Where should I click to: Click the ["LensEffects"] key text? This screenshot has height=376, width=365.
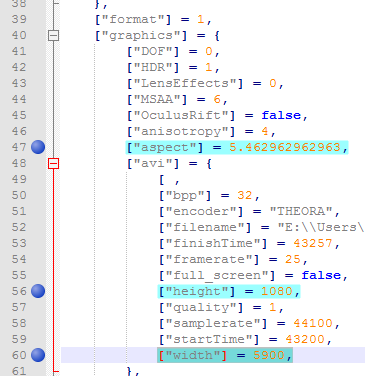click(x=185, y=83)
